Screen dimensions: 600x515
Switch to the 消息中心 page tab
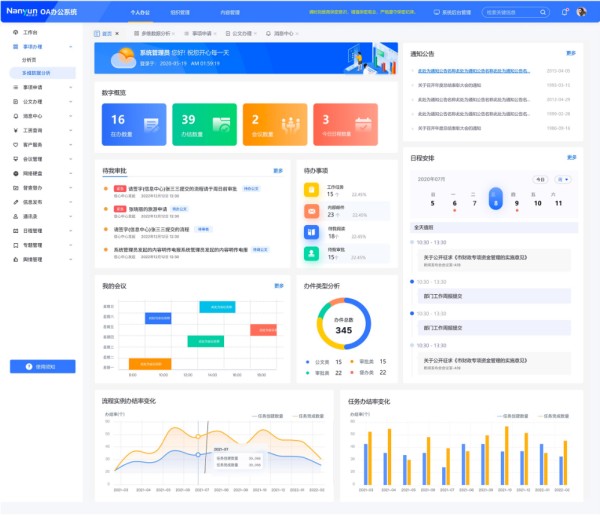282,34
